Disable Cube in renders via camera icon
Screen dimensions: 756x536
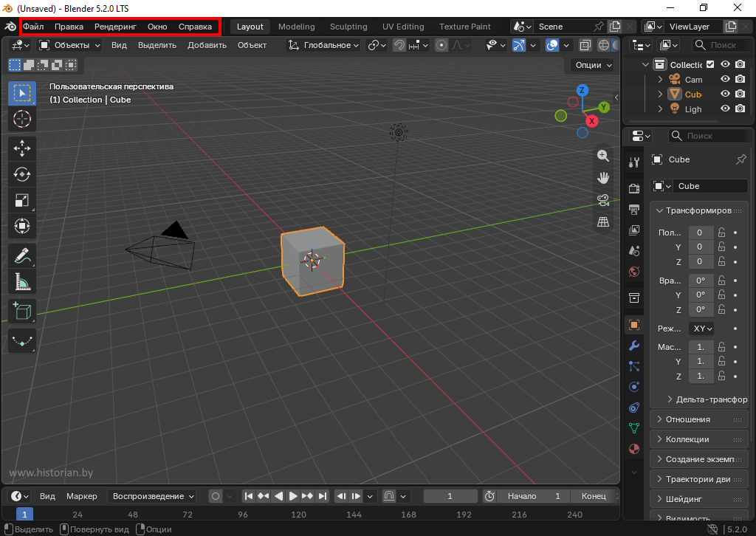point(740,94)
